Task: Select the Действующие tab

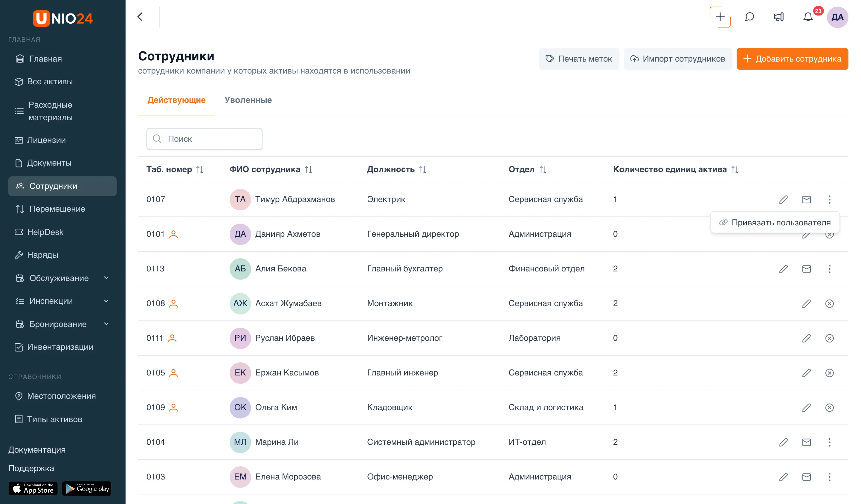Action: point(176,100)
